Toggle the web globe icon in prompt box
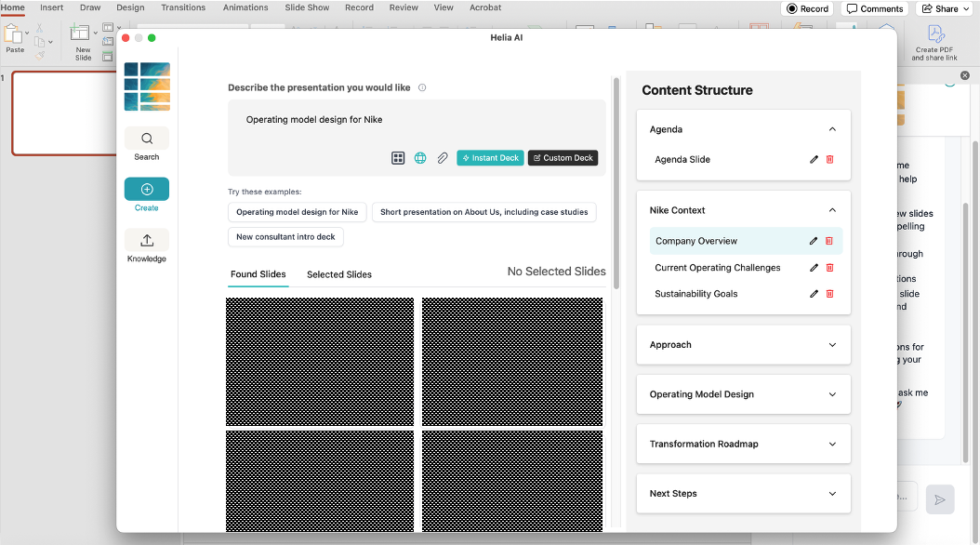The image size is (980, 545). tap(420, 158)
